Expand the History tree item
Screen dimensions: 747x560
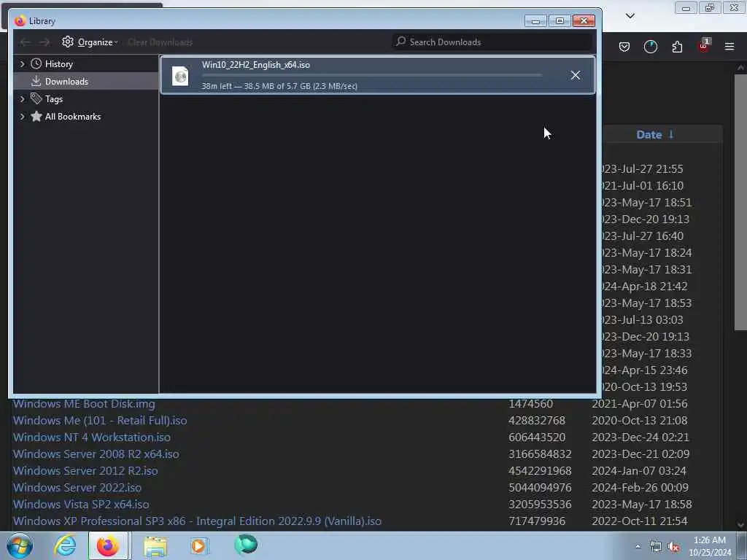point(22,64)
